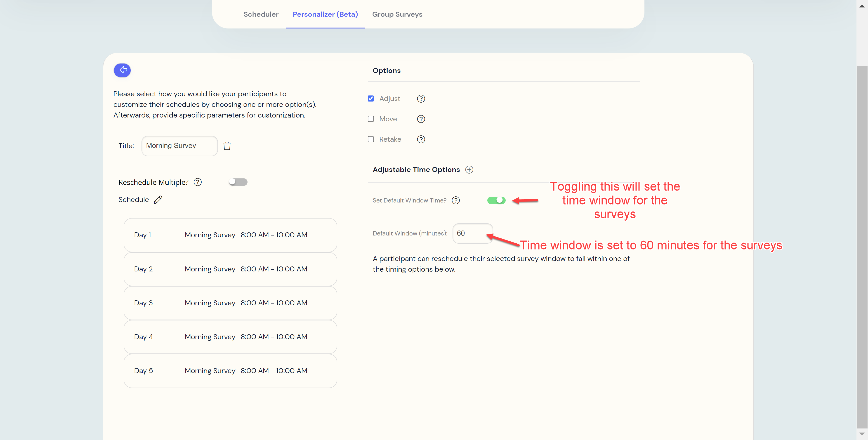
Task: Switch to the Scheduler tab
Action: (x=261, y=14)
